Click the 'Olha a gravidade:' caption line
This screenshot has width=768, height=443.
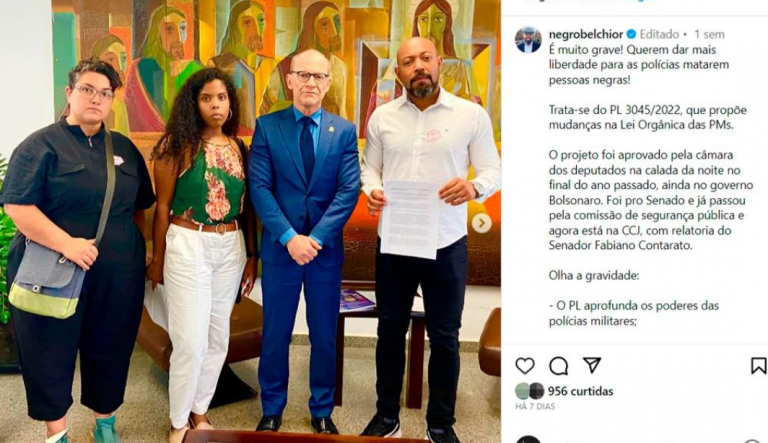594,275
